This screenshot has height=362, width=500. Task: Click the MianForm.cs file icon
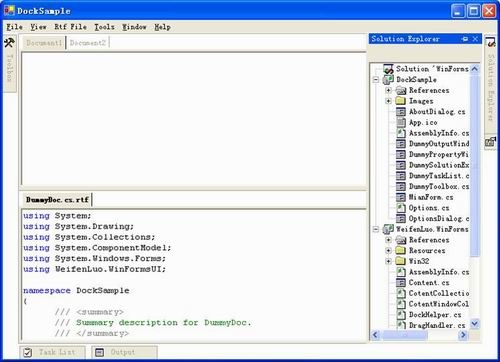(x=401, y=197)
